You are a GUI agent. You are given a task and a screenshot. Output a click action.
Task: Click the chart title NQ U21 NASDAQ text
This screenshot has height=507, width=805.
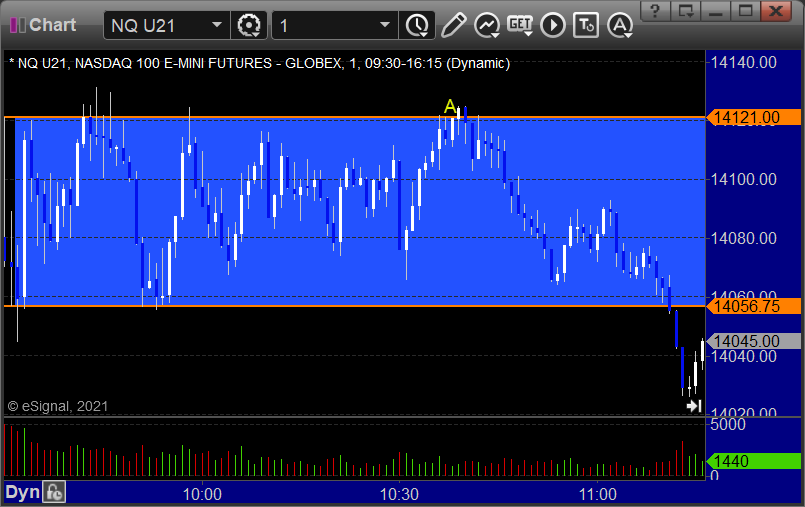click(x=260, y=63)
